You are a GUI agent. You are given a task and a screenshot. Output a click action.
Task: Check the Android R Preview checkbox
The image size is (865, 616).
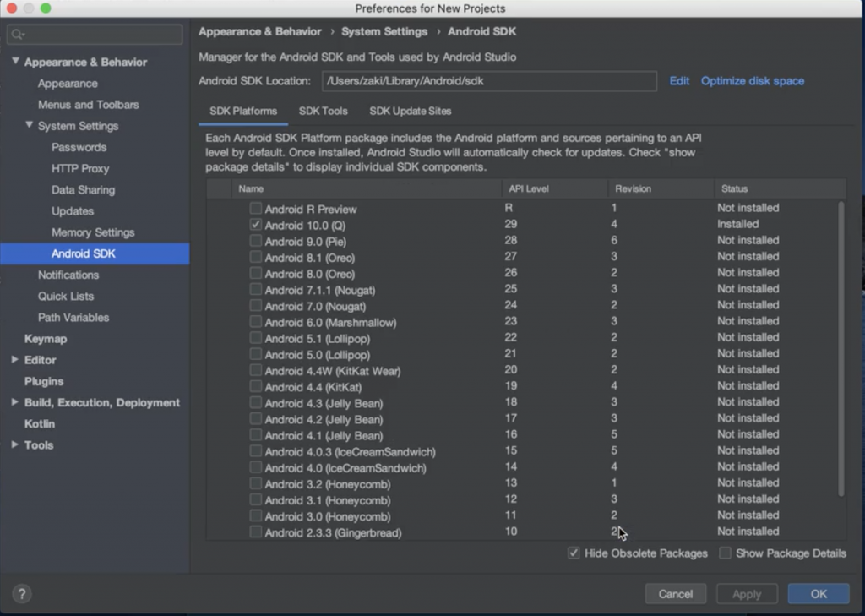pos(255,208)
